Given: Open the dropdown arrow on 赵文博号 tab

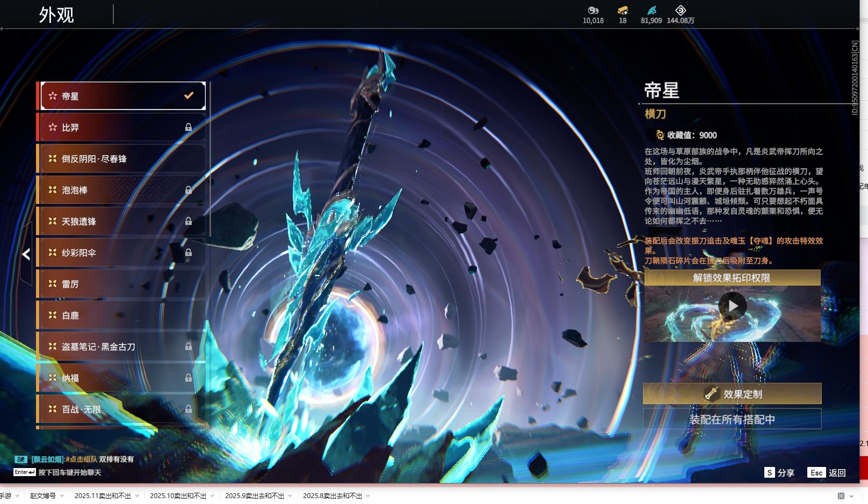Looking at the screenshot, I should 62,496.
